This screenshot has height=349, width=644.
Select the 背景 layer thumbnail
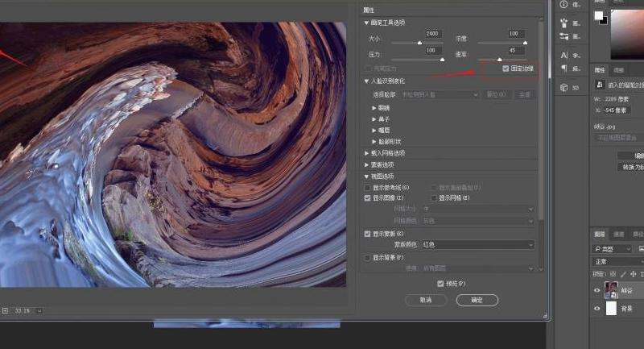click(x=611, y=309)
